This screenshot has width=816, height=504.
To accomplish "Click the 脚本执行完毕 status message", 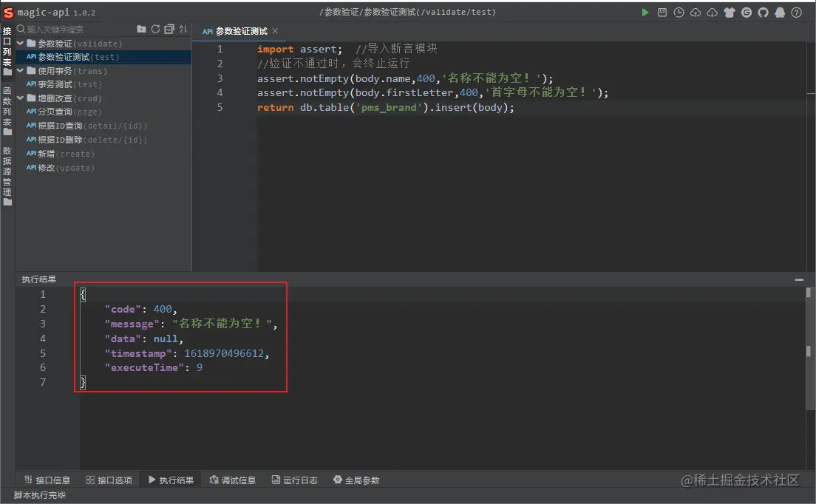I will [x=40, y=495].
